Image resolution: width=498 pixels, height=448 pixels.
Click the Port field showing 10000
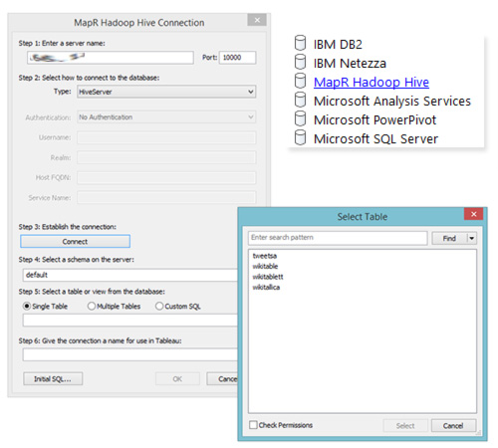237,58
